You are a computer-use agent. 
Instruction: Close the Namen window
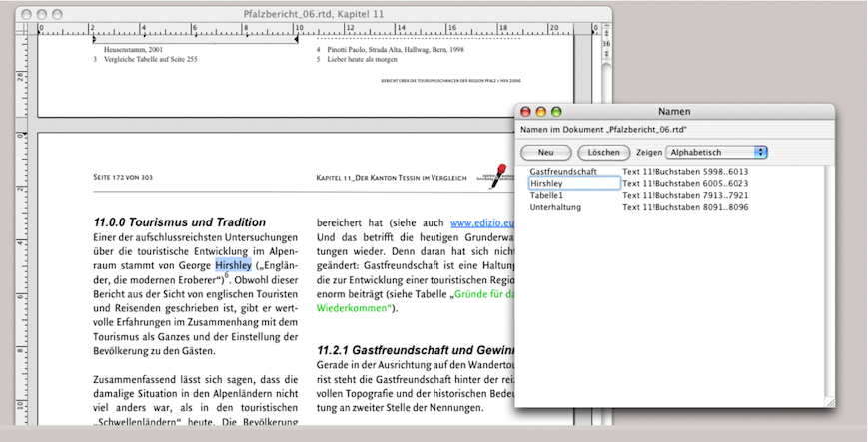coord(525,112)
